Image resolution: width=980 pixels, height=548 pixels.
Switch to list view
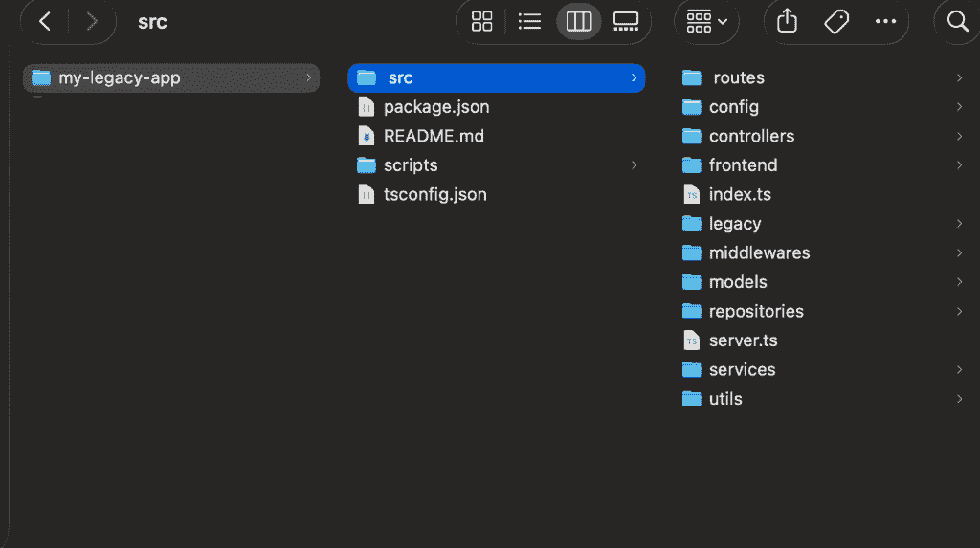pos(529,22)
